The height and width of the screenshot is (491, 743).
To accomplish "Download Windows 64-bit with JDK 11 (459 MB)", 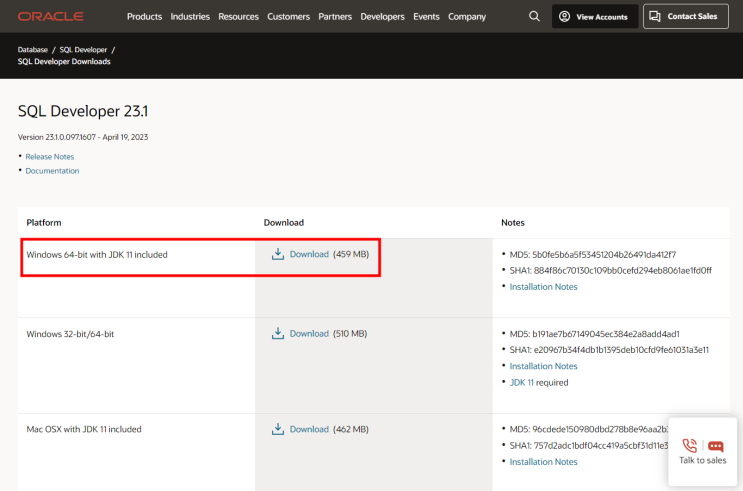I will coord(309,254).
